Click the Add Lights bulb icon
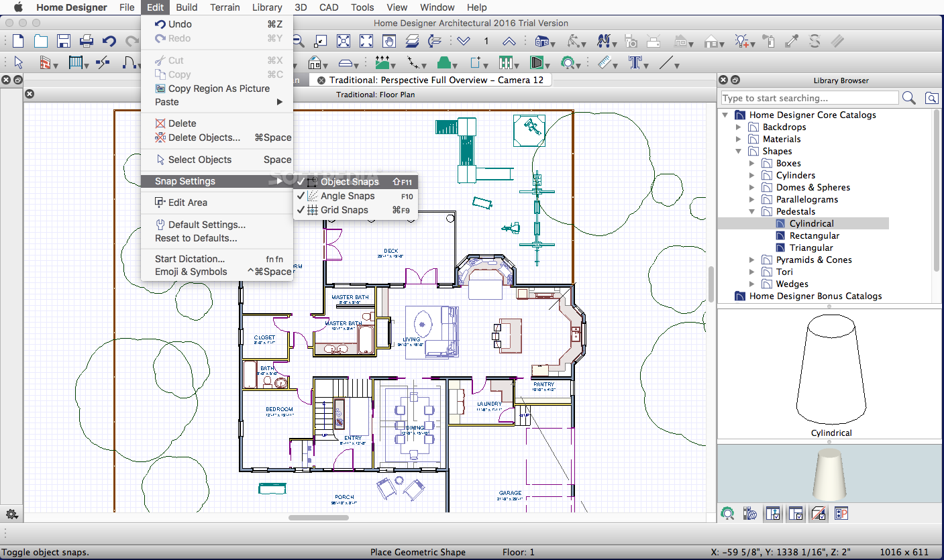The height and width of the screenshot is (560, 944). (741, 41)
